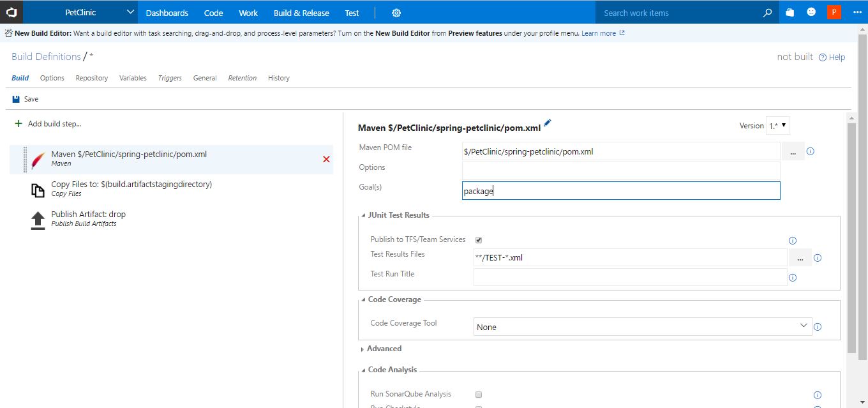Open the Code Coverage Tool dropdown

[642, 326]
